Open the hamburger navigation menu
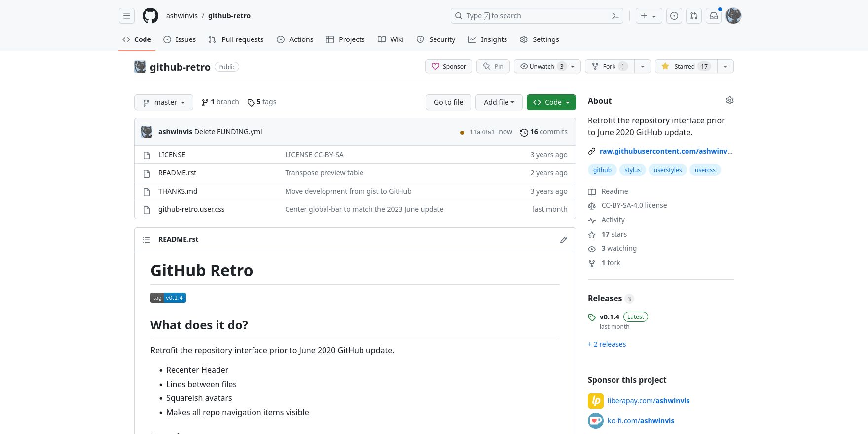 click(x=127, y=16)
